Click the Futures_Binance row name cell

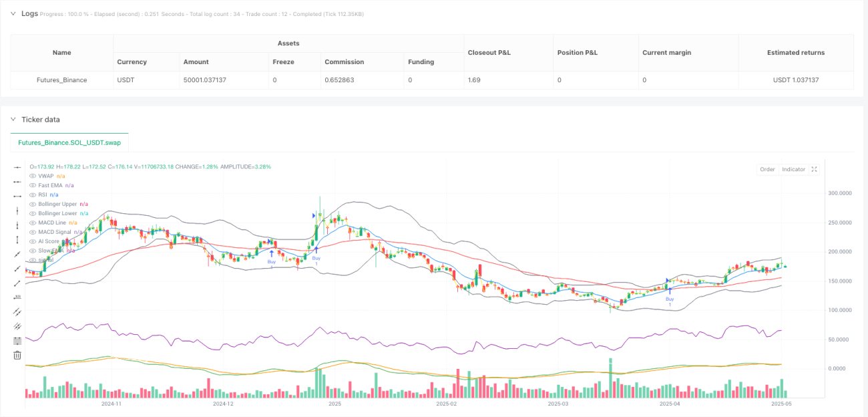pos(62,80)
